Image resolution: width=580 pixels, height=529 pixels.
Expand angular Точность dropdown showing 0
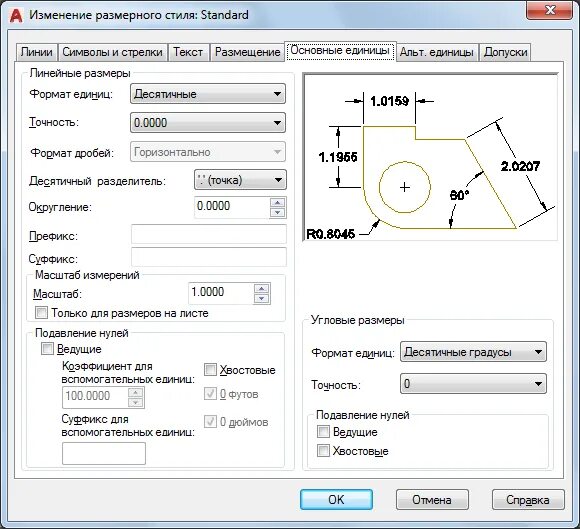473,384
